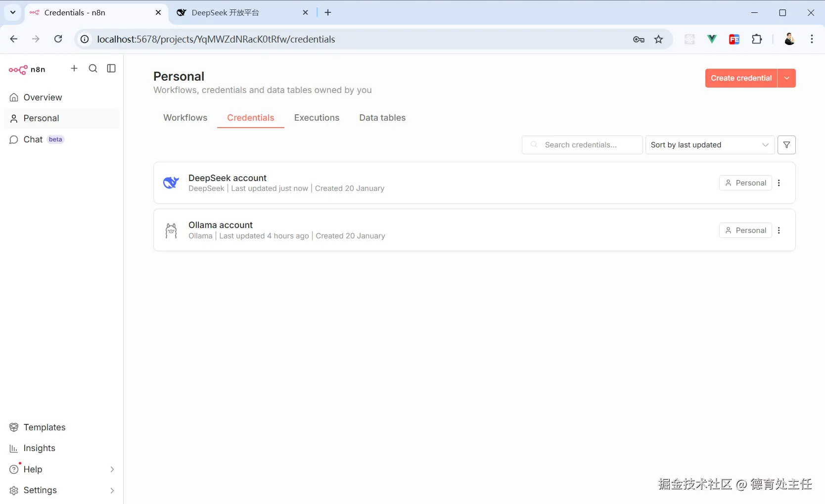
Task: Open Chat beta in the sidebar
Action: (62, 139)
